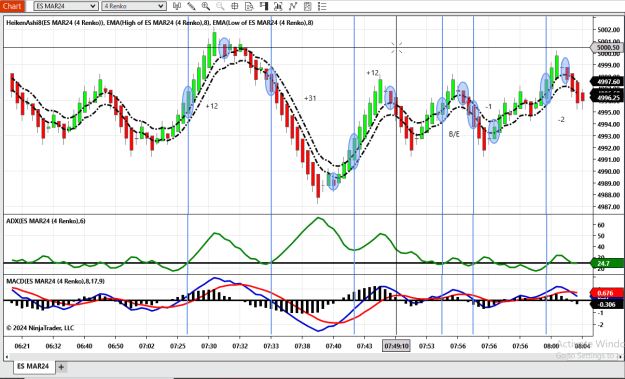Open the Indicators icon
Screen dimensions: 625x379
(x=293, y=6)
